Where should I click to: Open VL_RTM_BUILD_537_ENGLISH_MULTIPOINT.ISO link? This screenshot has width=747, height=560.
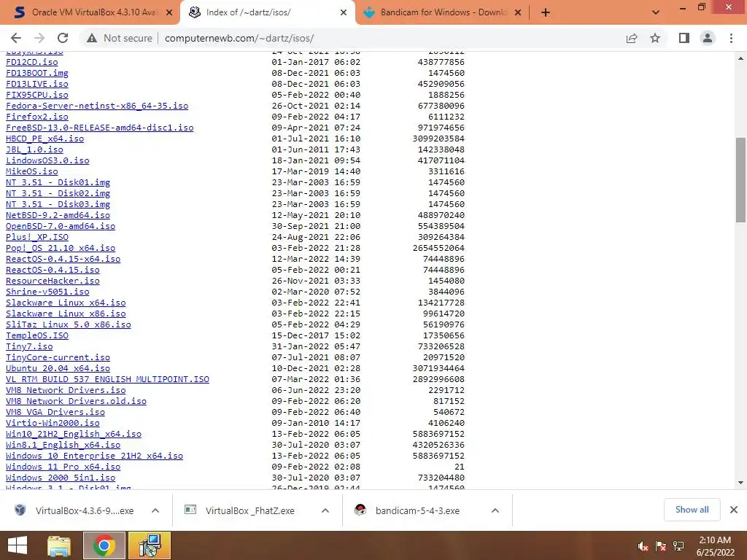[108, 379]
